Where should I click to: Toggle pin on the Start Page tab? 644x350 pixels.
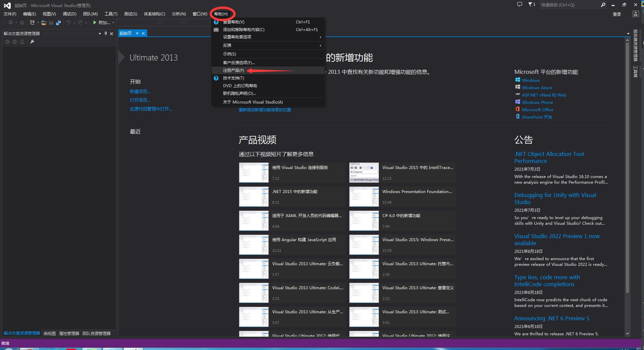pyautogui.click(x=137, y=33)
